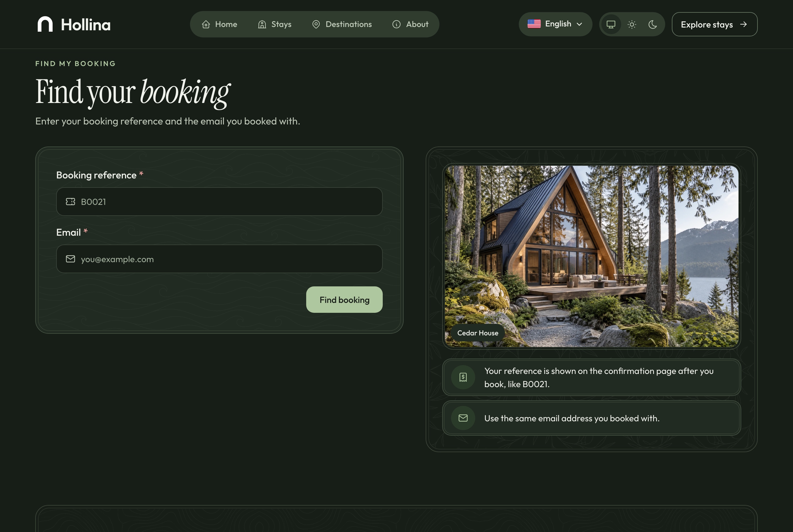Click the envelope icon in Email field

70,259
